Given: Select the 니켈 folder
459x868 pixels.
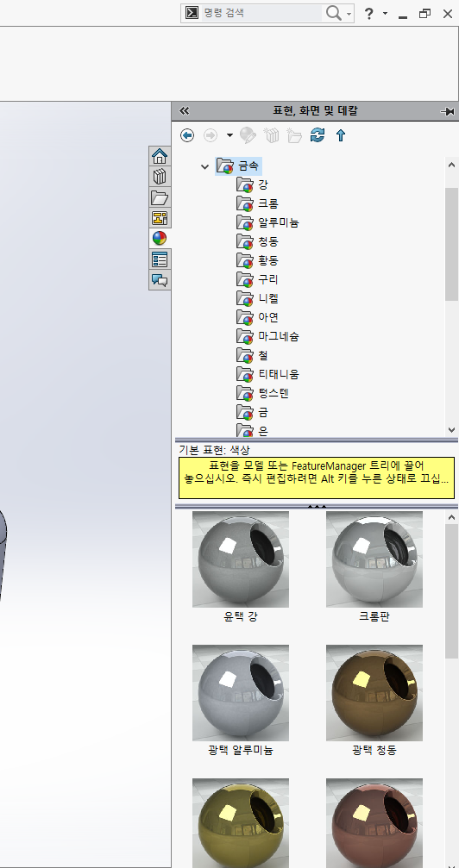Looking at the screenshot, I should 258,298.
